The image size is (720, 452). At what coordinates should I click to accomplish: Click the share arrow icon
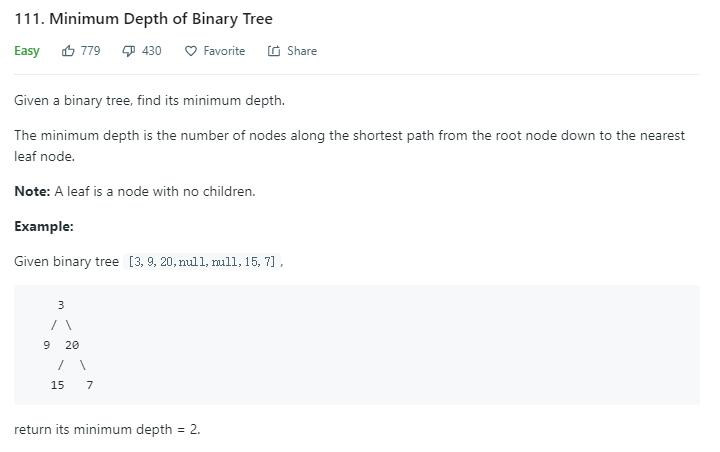click(274, 51)
